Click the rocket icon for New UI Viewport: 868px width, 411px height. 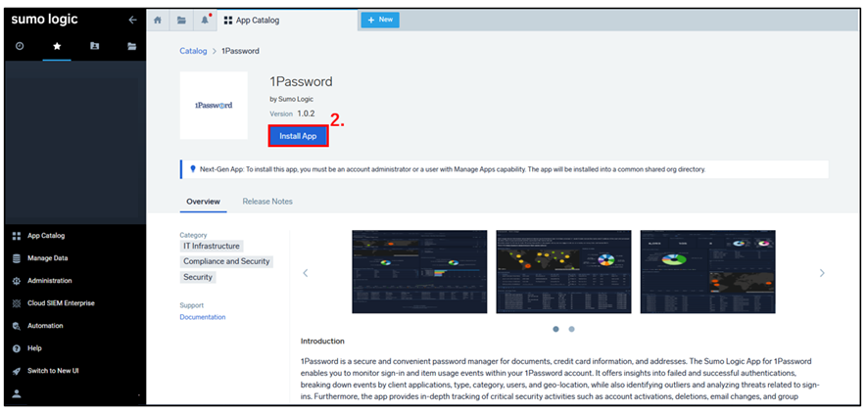[x=17, y=371]
